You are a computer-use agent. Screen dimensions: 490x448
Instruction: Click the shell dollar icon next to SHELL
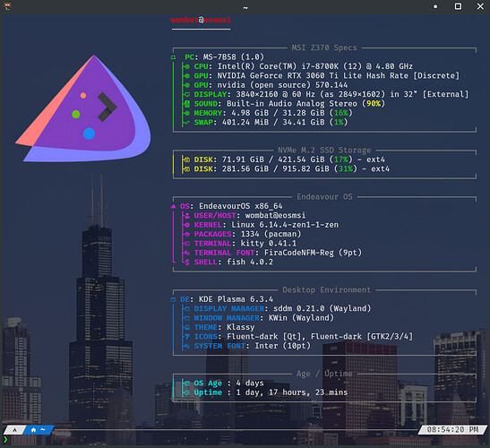coord(187,263)
